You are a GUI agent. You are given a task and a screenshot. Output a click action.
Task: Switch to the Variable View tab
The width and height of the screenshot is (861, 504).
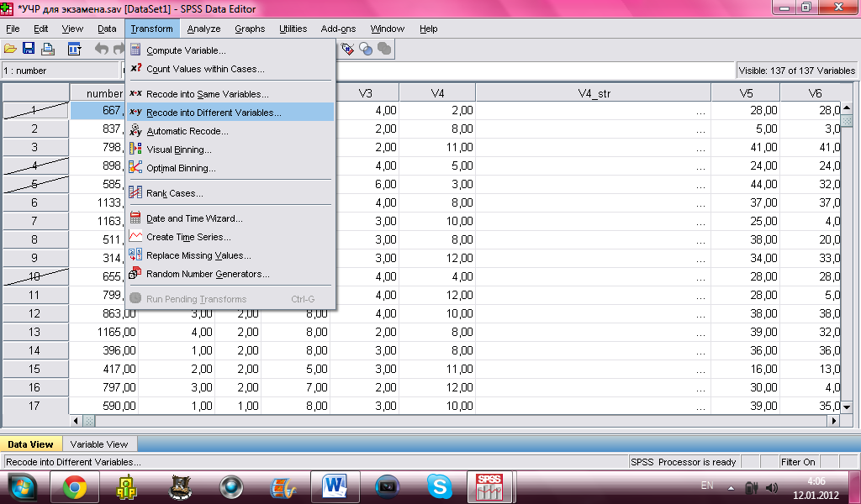(99, 444)
